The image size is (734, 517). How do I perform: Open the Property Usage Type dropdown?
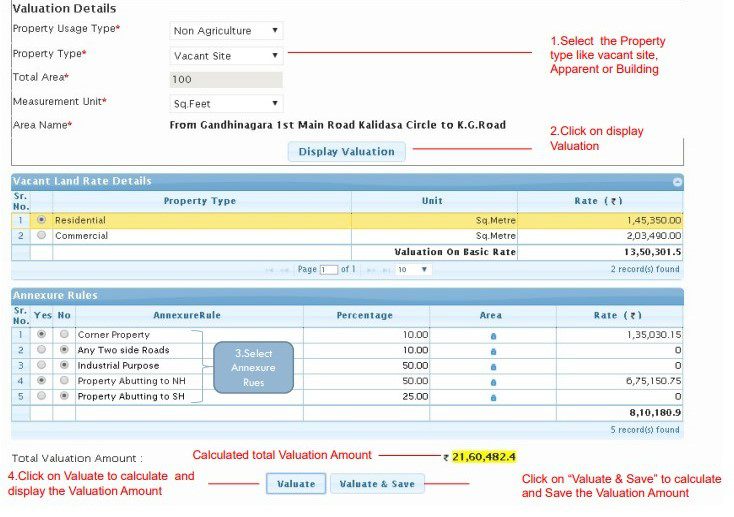pos(226,31)
